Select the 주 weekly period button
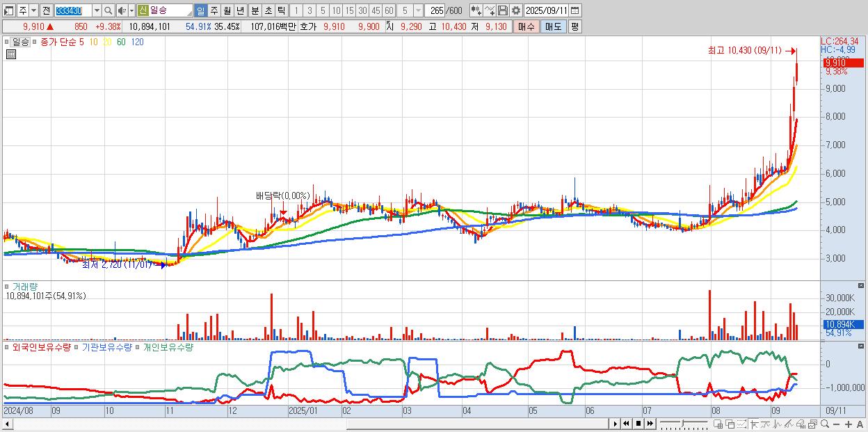 click(x=214, y=10)
